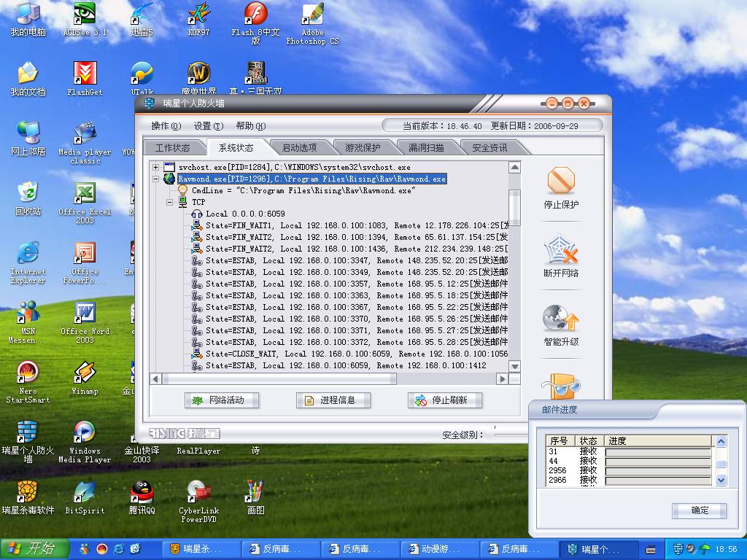Open Network Neighborhood (网上邻居) desktop icon
The height and width of the screenshot is (560, 747).
28,139
